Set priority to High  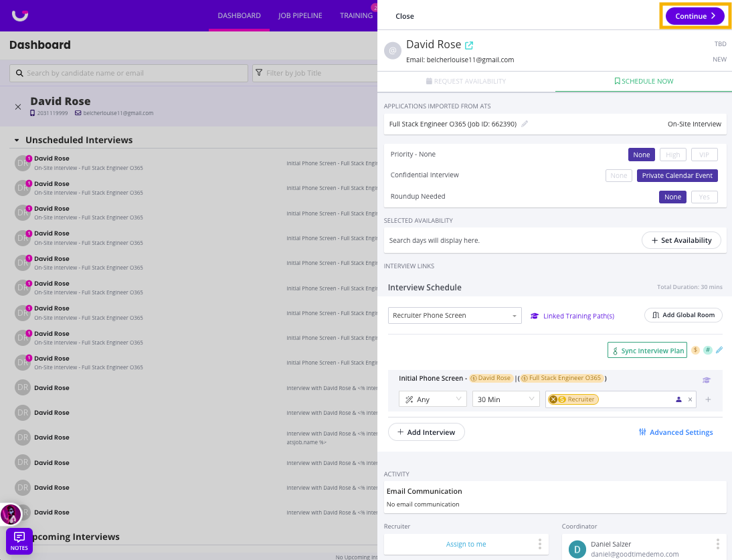(672, 155)
